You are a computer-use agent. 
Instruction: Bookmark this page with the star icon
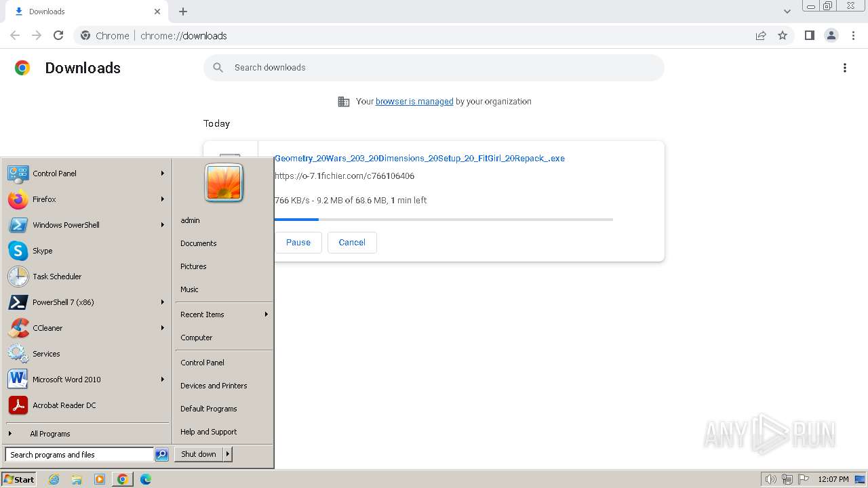pyautogui.click(x=783, y=35)
